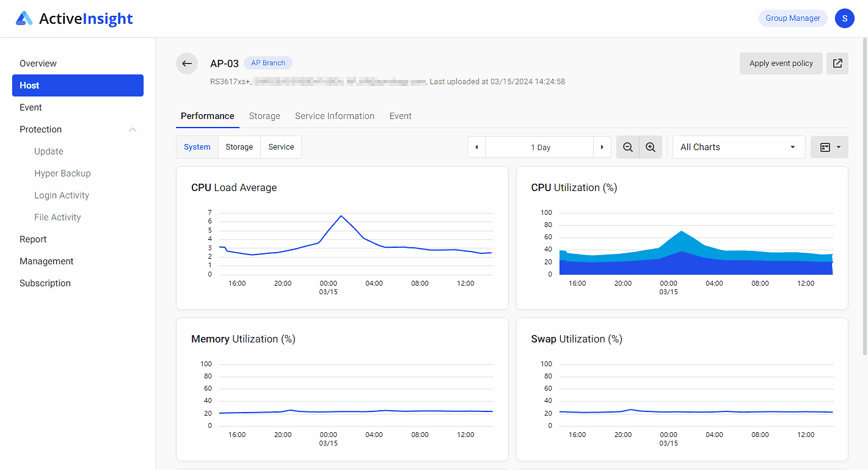Click the back arrow next to AP-03
The height and width of the screenshot is (470, 868).
pyautogui.click(x=187, y=63)
